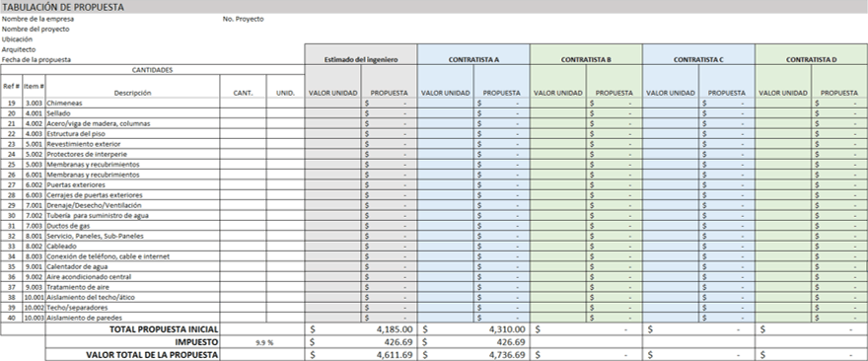868x361 pixels.
Task: Click the 'Nombre de la empresa' label
Action: (37, 19)
